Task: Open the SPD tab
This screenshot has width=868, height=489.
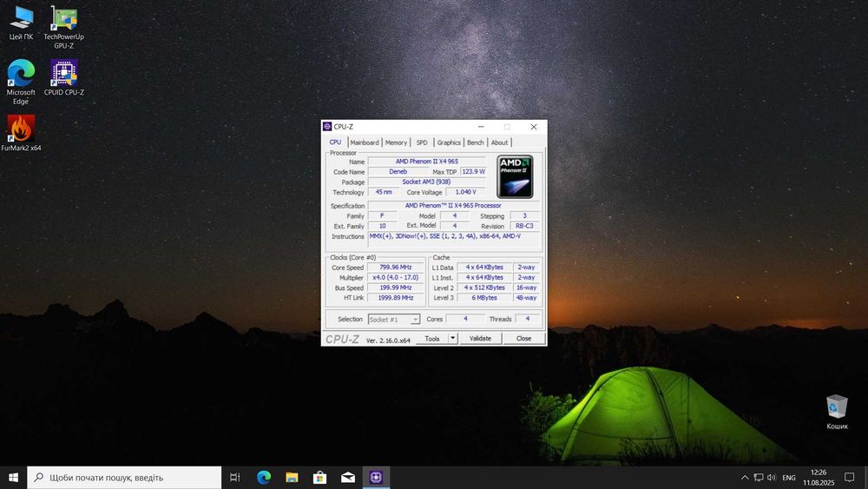Action: tap(422, 143)
